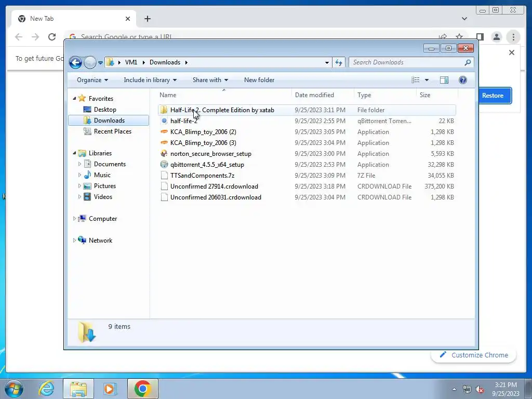532x399 pixels.
Task: Open the address bar history dropdown
Action: point(327,62)
